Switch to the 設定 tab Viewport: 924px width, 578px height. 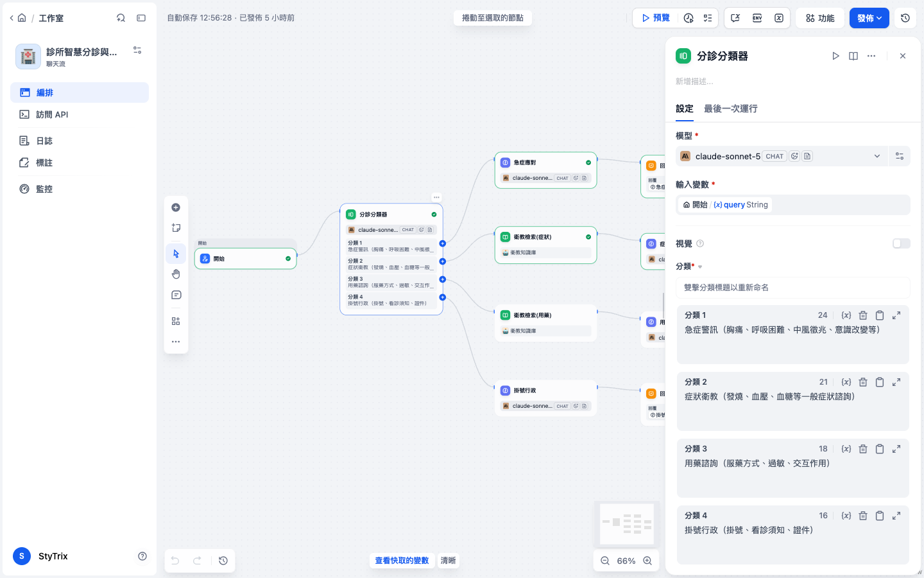point(685,109)
